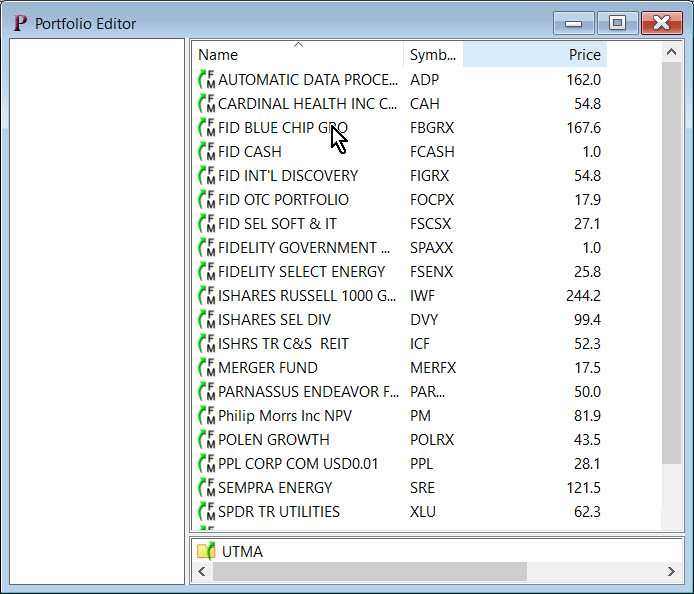
Task: Click the 244.2 price value
Action: coord(583,295)
